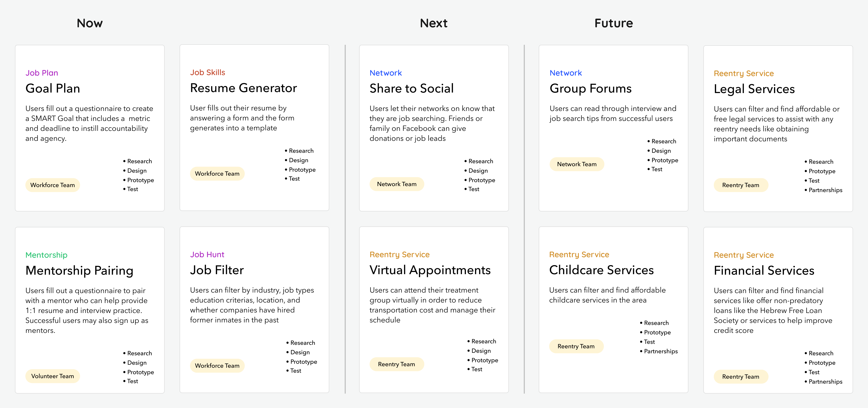Open the Mentorship category label
The width and height of the screenshot is (868, 408).
(46, 255)
